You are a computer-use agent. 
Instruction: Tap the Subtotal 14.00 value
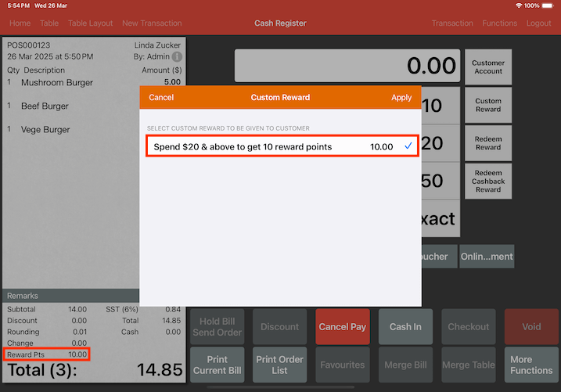coord(77,309)
